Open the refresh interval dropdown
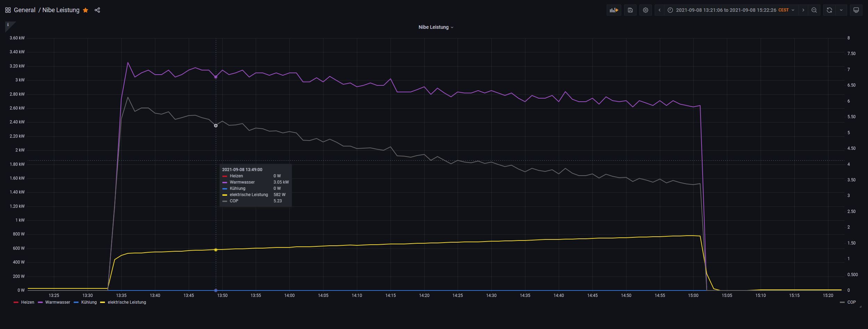 [x=841, y=10]
